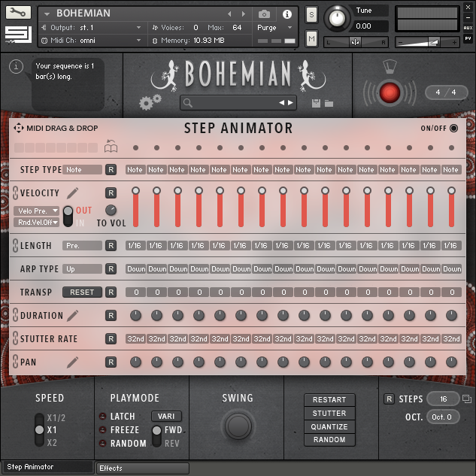The image size is (476, 476).
Task: Open the Velo Pre. dropdown
Action: point(37,211)
